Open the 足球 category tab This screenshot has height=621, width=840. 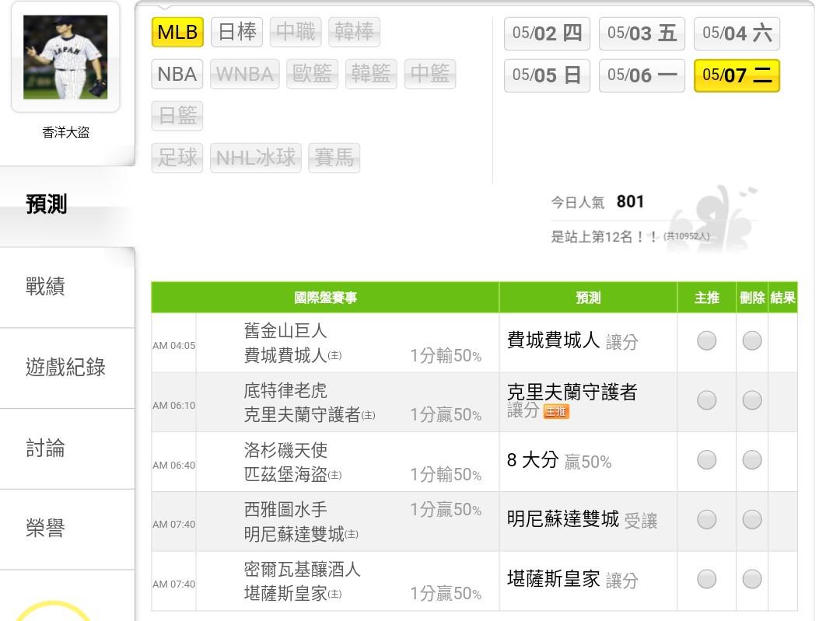point(177,158)
